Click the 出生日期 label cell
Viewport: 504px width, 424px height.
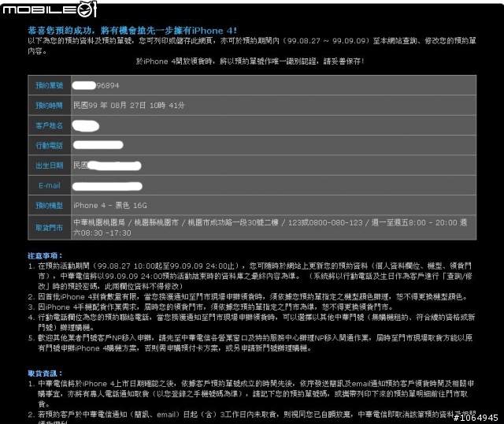(x=50, y=166)
